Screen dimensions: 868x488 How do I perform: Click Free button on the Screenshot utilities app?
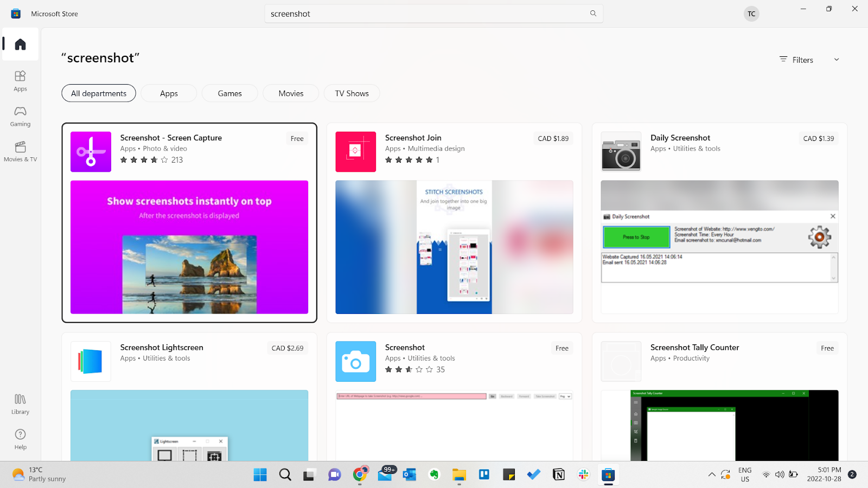click(x=562, y=348)
